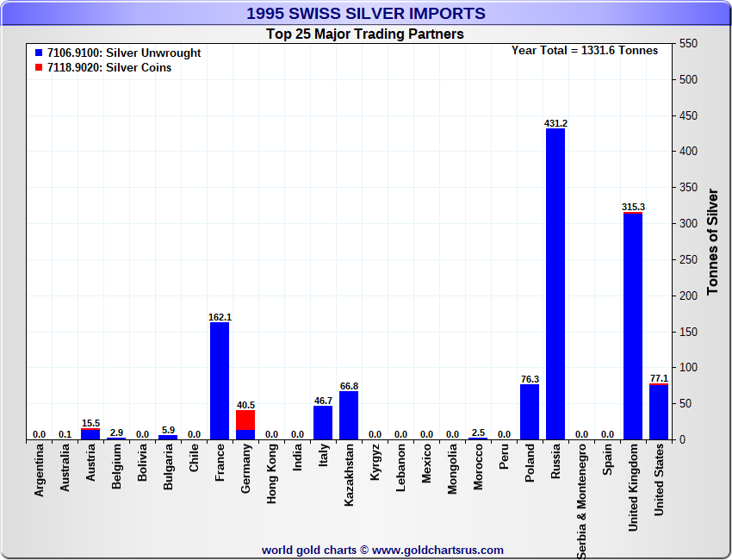Click the Australia axis label
The height and width of the screenshot is (560, 732).
click(x=65, y=467)
